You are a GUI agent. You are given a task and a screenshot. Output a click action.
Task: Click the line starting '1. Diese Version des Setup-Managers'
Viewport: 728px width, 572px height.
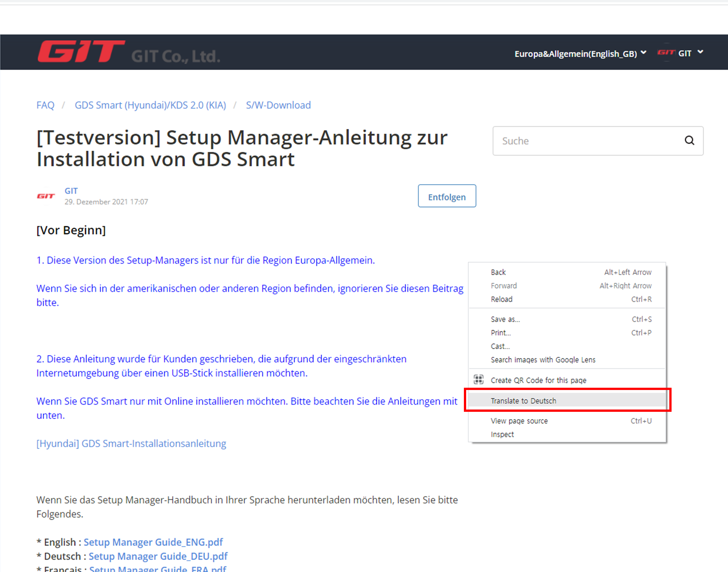click(x=206, y=260)
